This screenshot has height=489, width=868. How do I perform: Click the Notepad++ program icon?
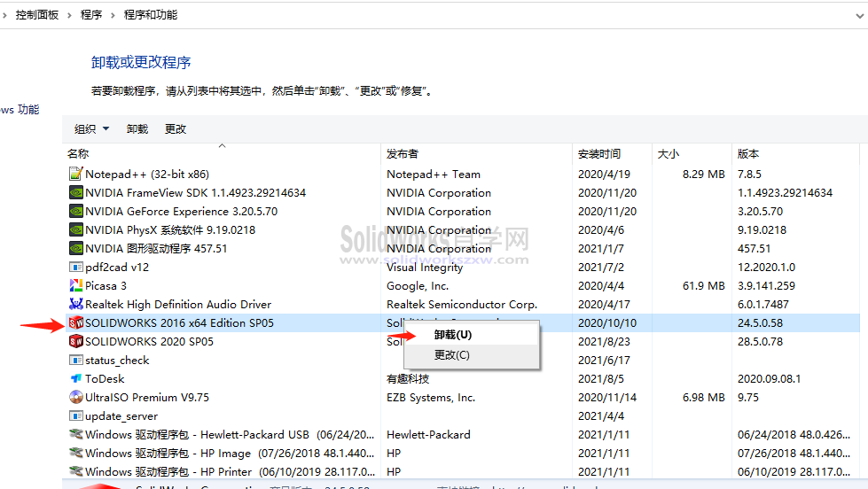point(76,174)
